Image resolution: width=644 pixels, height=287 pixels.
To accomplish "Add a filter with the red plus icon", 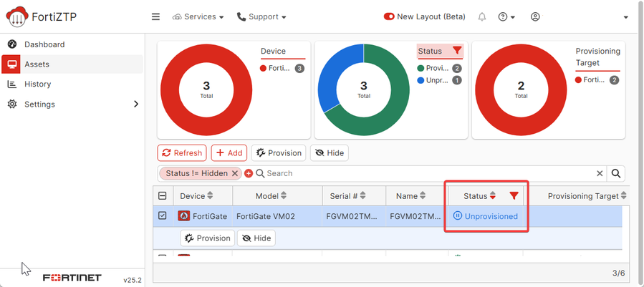I will click(x=249, y=174).
